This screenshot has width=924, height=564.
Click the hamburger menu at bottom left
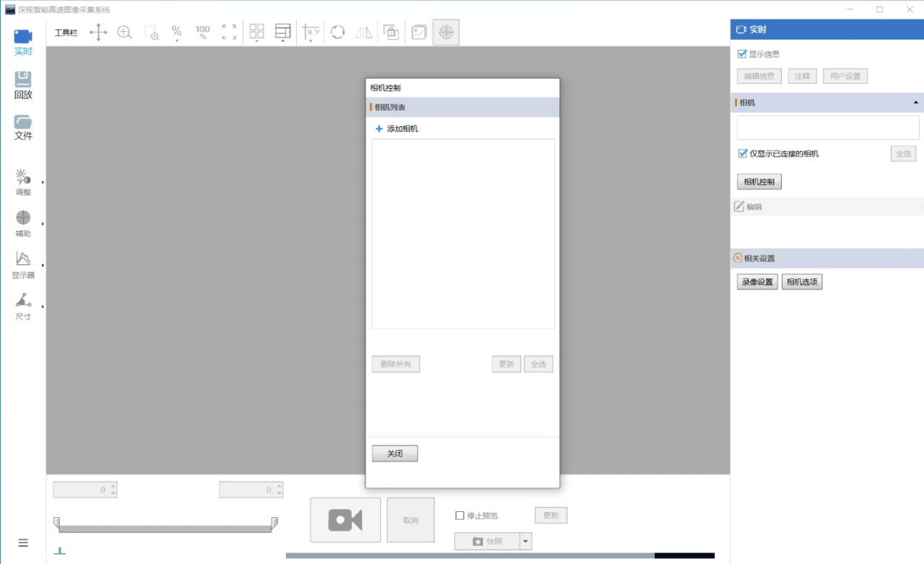tap(23, 543)
